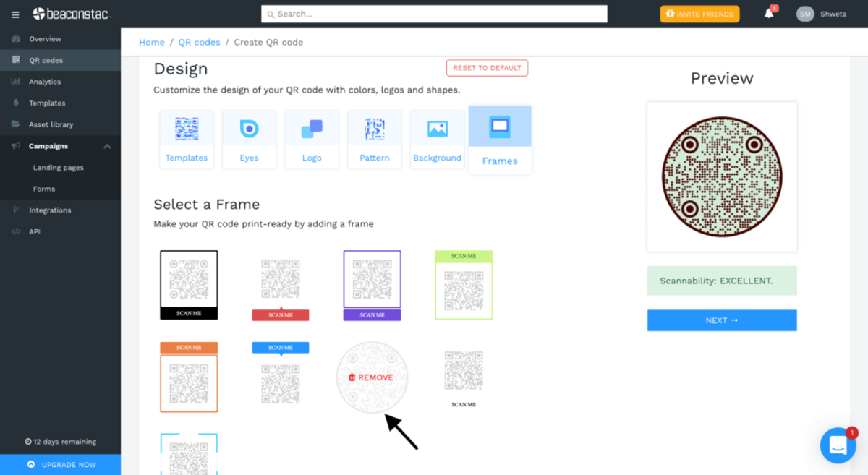868x475 pixels.
Task: Select the orange bordered frame
Action: [189, 377]
